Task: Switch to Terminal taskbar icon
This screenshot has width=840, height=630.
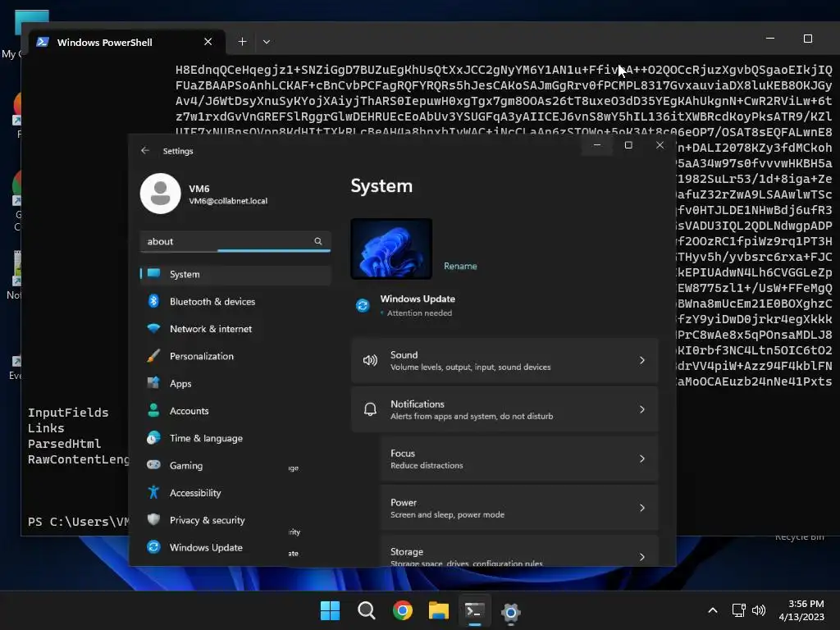Action: (475, 610)
